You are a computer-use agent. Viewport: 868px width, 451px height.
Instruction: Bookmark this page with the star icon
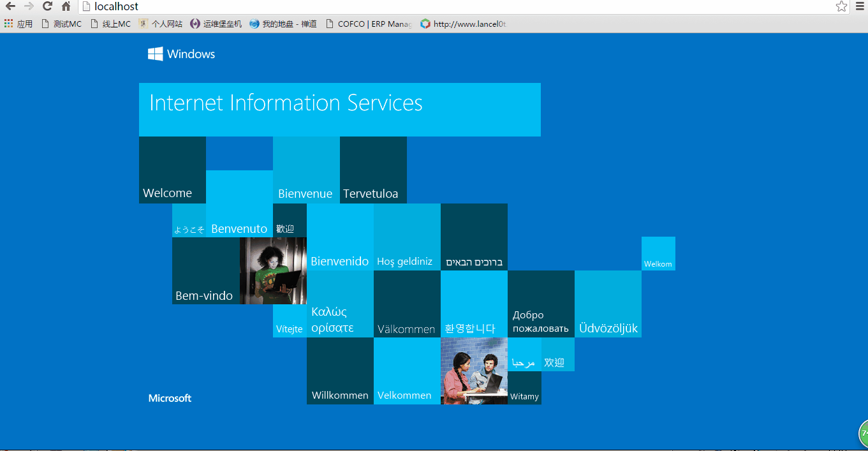[x=842, y=6]
